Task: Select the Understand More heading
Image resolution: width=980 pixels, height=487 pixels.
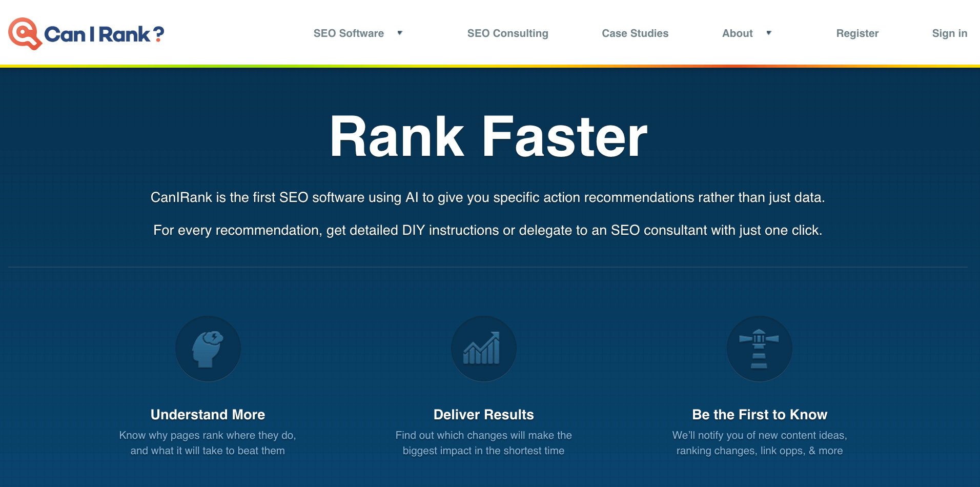Action: coord(208,414)
